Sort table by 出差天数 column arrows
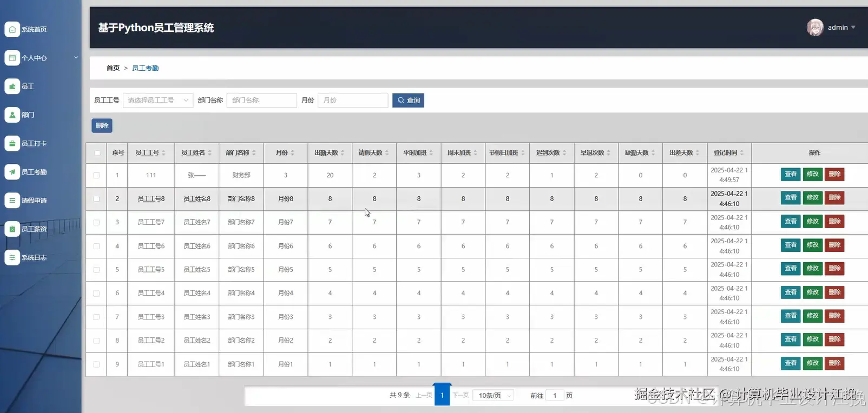The image size is (868, 413). [698, 153]
